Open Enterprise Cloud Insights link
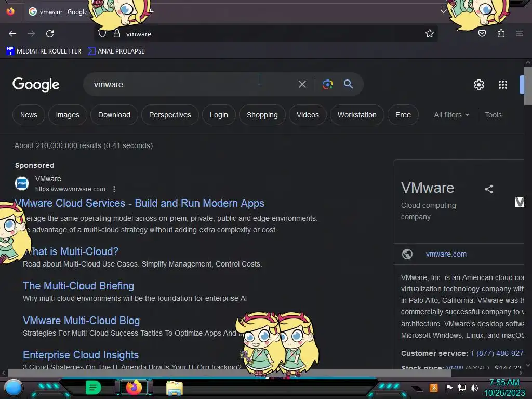532x399 pixels. click(81, 354)
